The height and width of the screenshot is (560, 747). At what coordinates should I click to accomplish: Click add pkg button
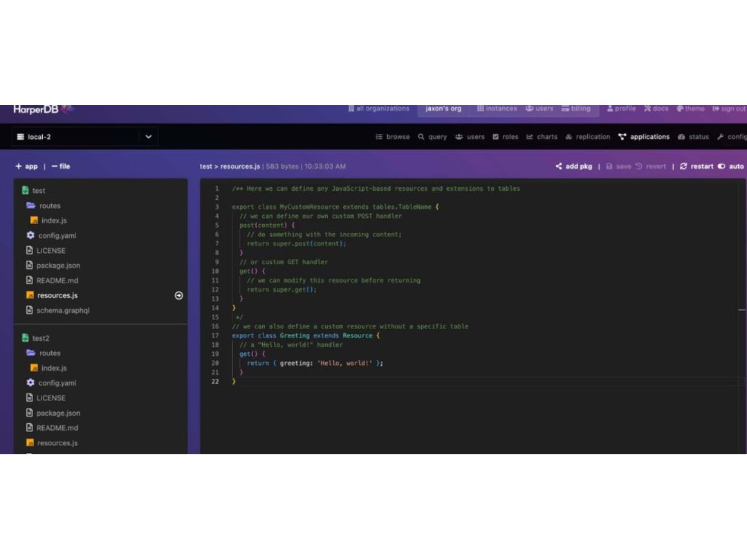click(573, 166)
